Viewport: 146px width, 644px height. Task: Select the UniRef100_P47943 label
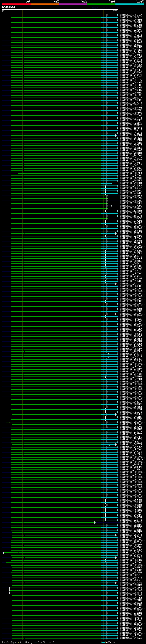(x=131, y=271)
